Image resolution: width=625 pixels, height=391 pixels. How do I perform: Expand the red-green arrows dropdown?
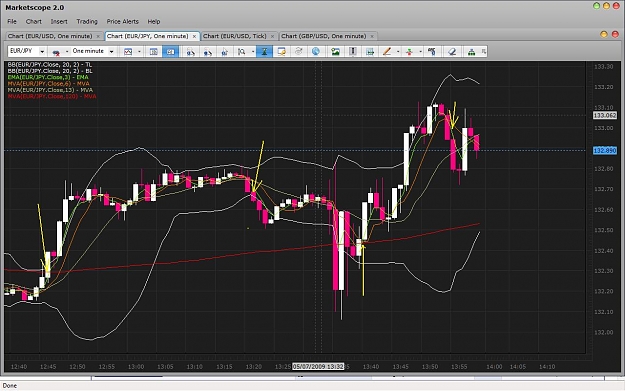(x=420, y=51)
